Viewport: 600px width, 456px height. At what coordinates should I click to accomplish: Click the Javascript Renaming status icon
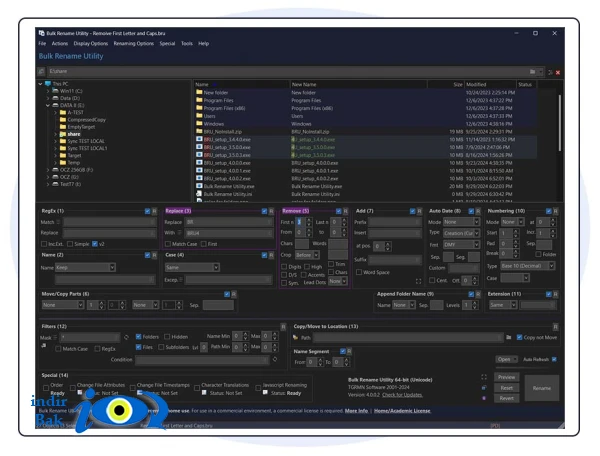(x=265, y=392)
